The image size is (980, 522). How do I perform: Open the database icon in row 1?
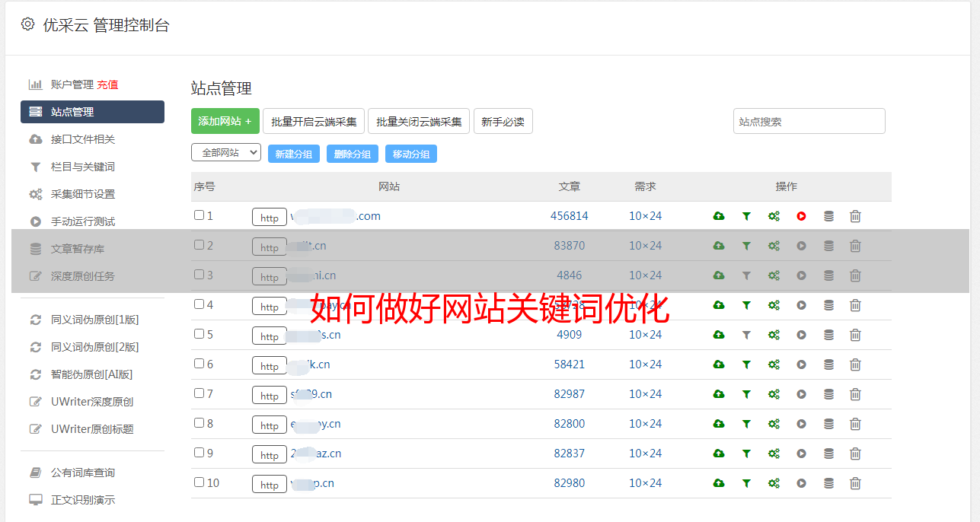click(828, 216)
